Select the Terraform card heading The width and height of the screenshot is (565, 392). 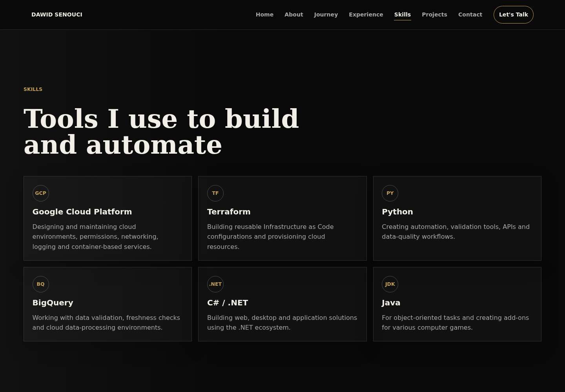pos(229,212)
